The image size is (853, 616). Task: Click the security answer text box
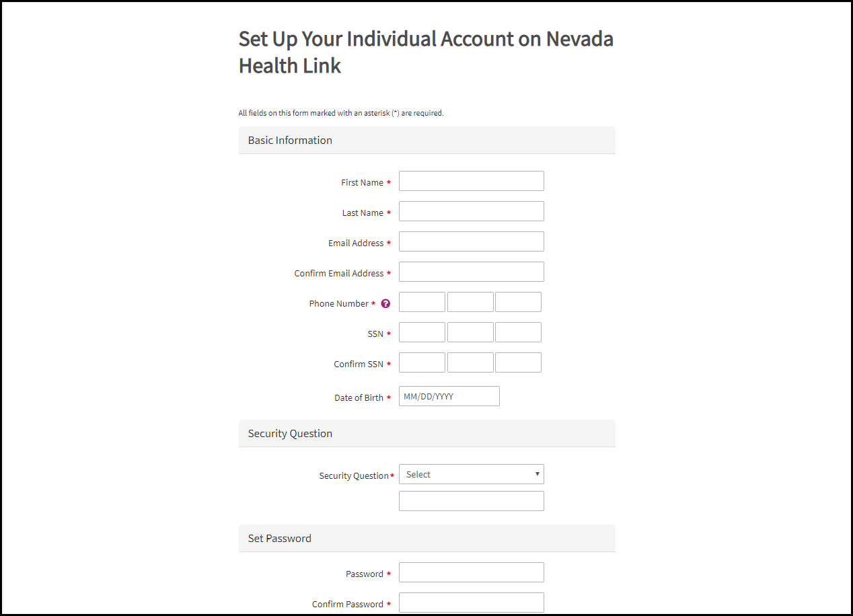tap(472, 501)
